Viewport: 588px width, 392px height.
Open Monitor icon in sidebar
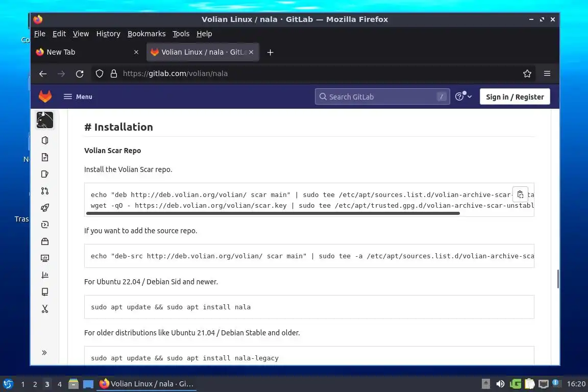tap(44, 258)
